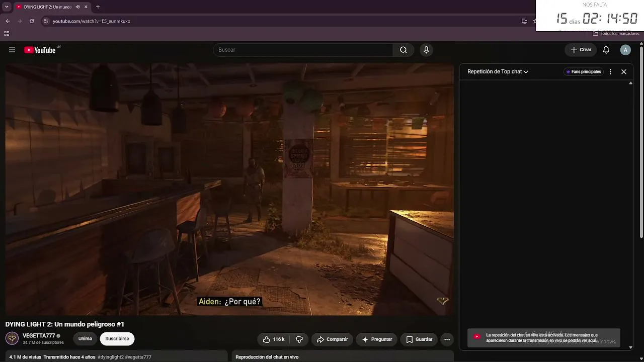Screen dimensions: 644x362
Task: Click the install app icon in address bar
Action: 524,21
